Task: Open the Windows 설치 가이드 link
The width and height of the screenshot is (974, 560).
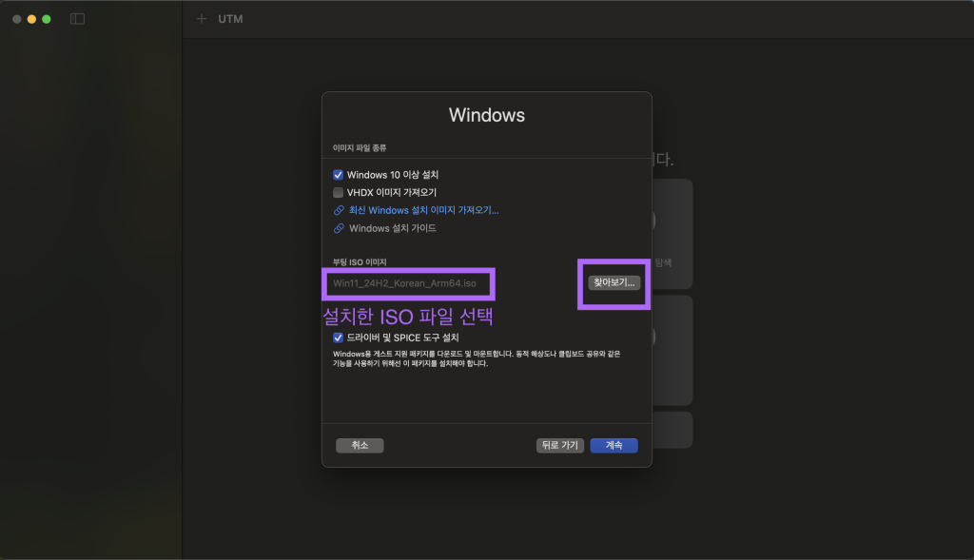Action: pyautogui.click(x=393, y=228)
